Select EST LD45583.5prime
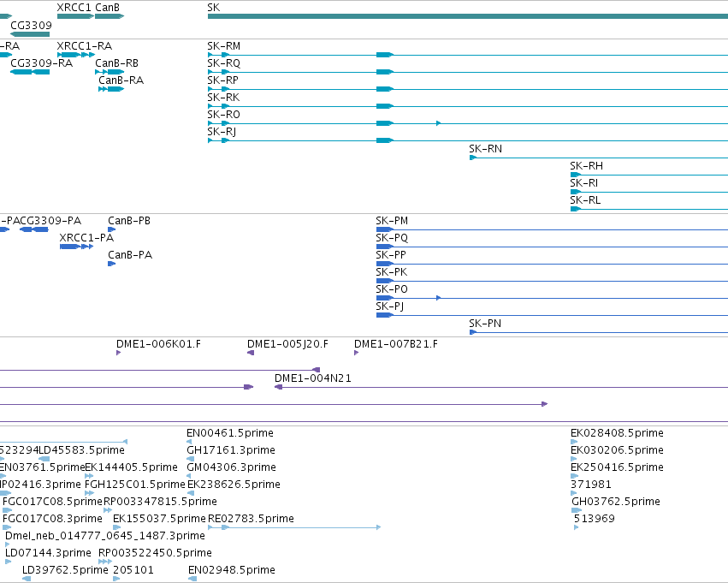The width and height of the screenshot is (728, 583). (44, 459)
